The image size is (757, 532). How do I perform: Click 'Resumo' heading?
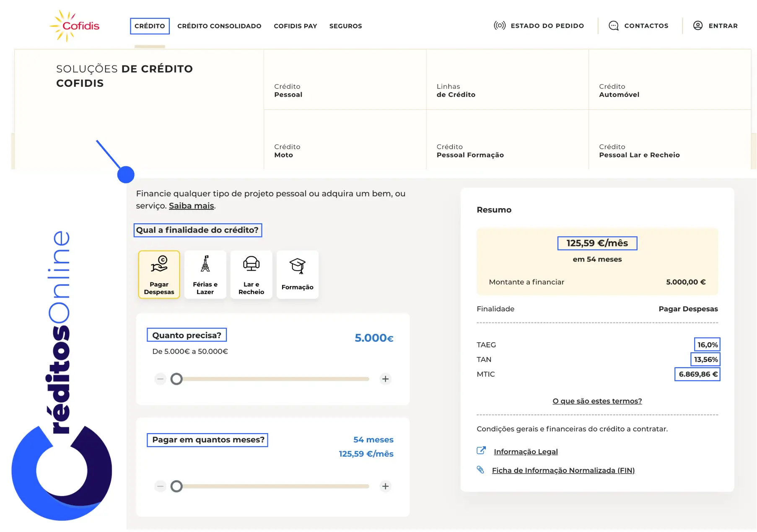[x=494, y=210]
